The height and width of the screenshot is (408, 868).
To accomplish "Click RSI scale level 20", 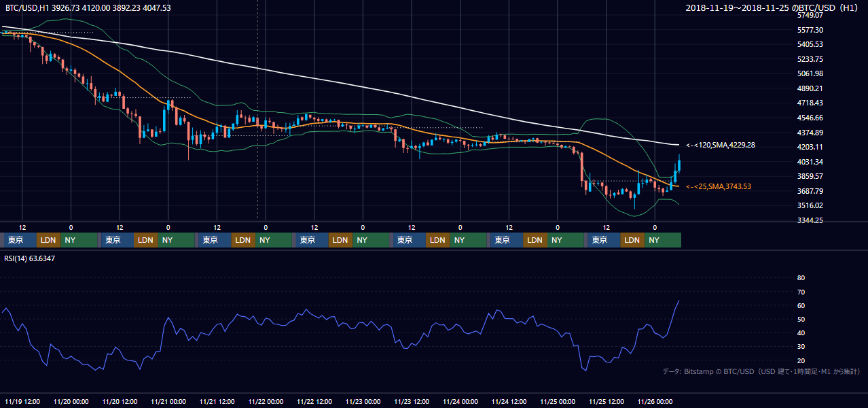I will click(801, 360).
